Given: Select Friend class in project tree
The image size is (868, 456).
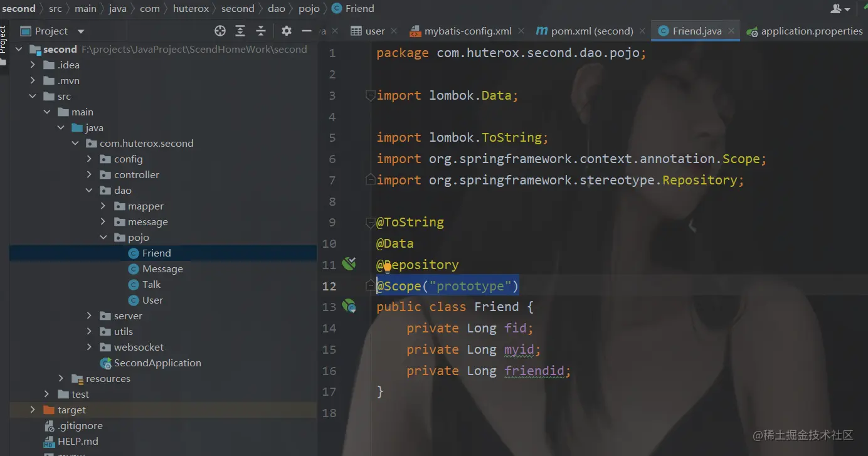Looking at the screenshot, I should (163, 253).
